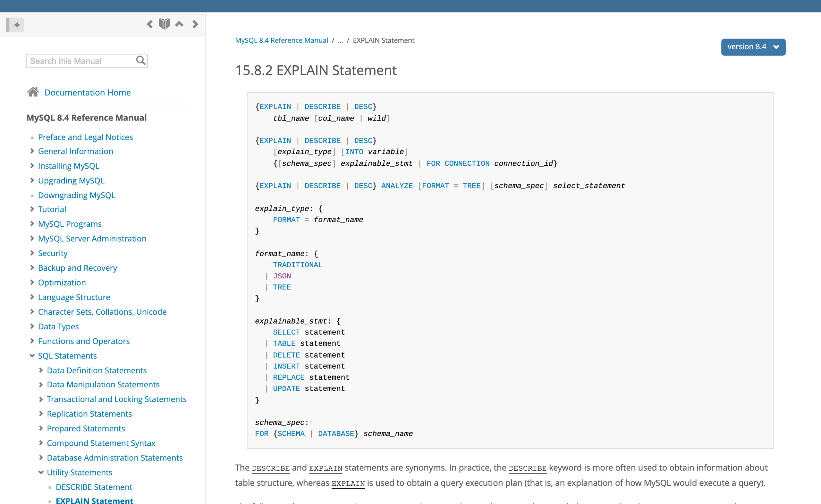821x504 pixels.
Task: Open Optimization section link
Action: click(x=62, y=282)
